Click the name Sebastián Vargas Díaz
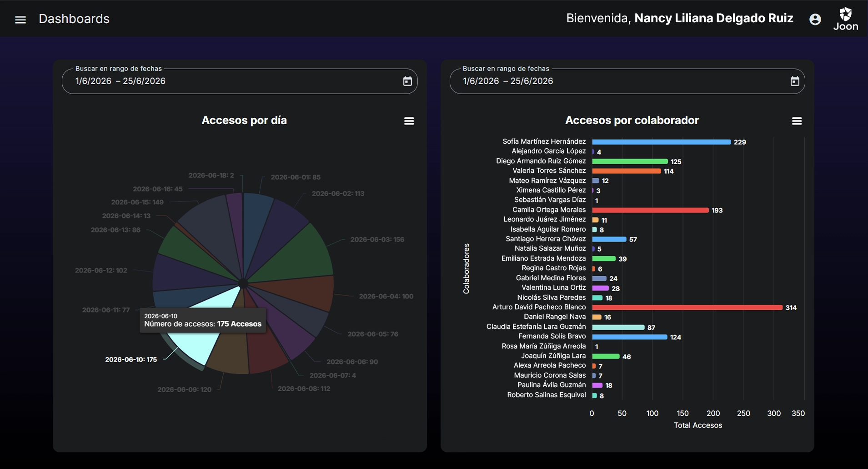 coord(550,200)
